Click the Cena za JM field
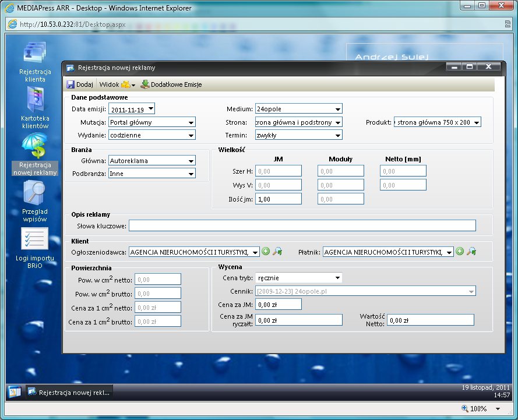 [279, 305]
